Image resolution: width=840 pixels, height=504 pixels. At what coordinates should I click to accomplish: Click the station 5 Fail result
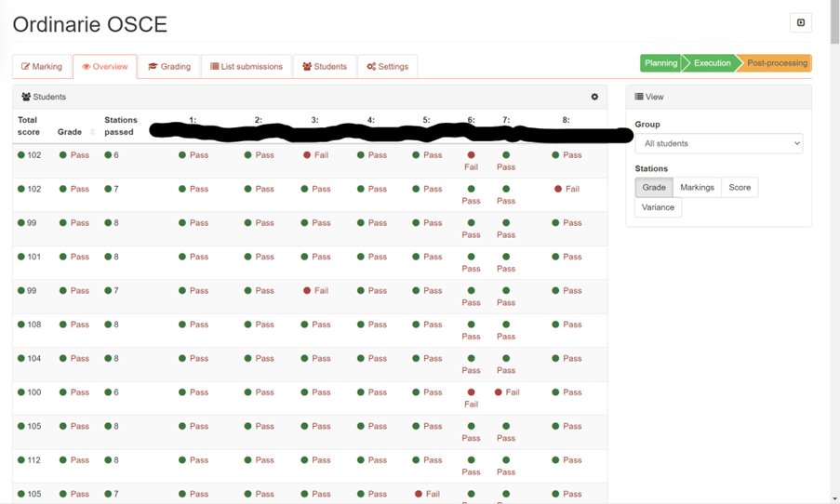pyautogui.click(x=427, y=494)
